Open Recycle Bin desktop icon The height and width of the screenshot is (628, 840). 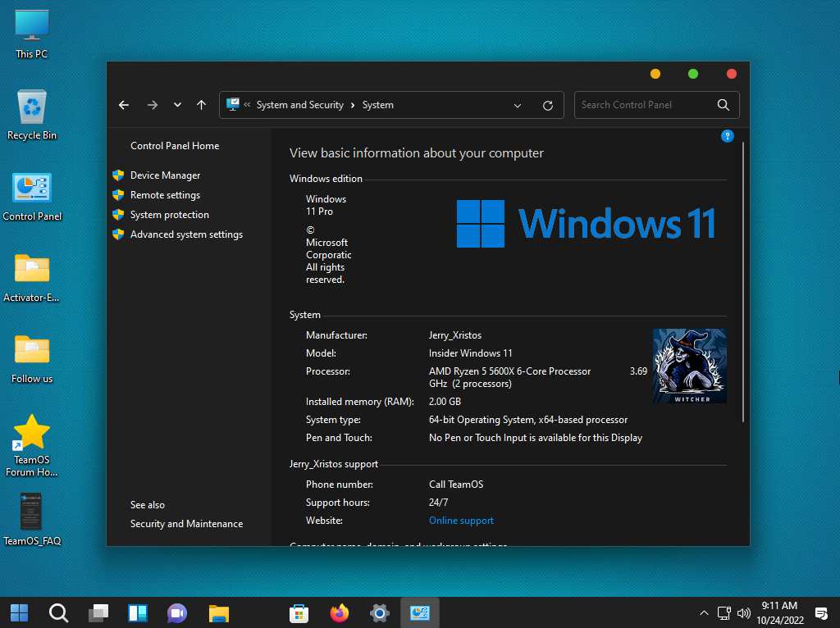pyautogui.click(x=32, y=115)
